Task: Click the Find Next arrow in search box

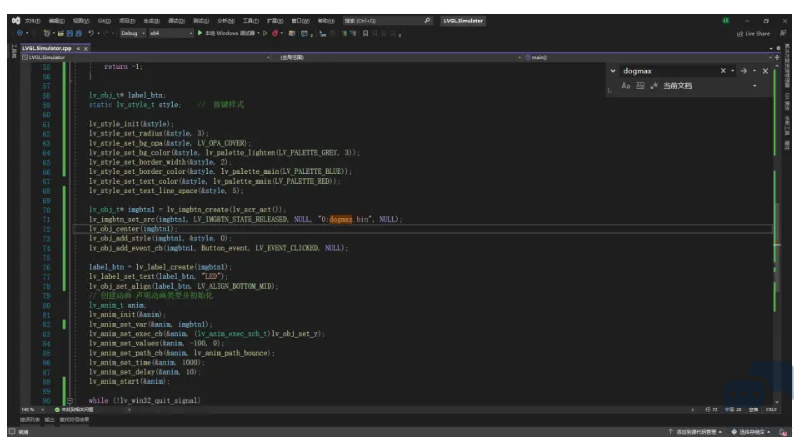Action: [x=744, y=71]
